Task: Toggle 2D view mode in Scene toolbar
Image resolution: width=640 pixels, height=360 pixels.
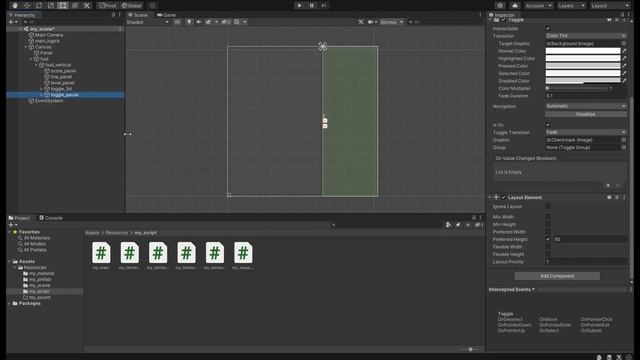Action: click(x=178, y=22)
